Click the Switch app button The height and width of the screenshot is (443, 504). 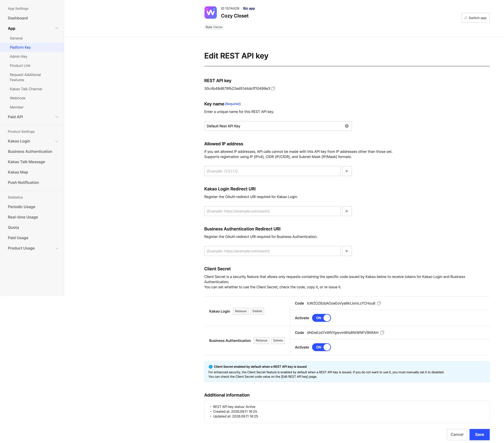(475, 18)
